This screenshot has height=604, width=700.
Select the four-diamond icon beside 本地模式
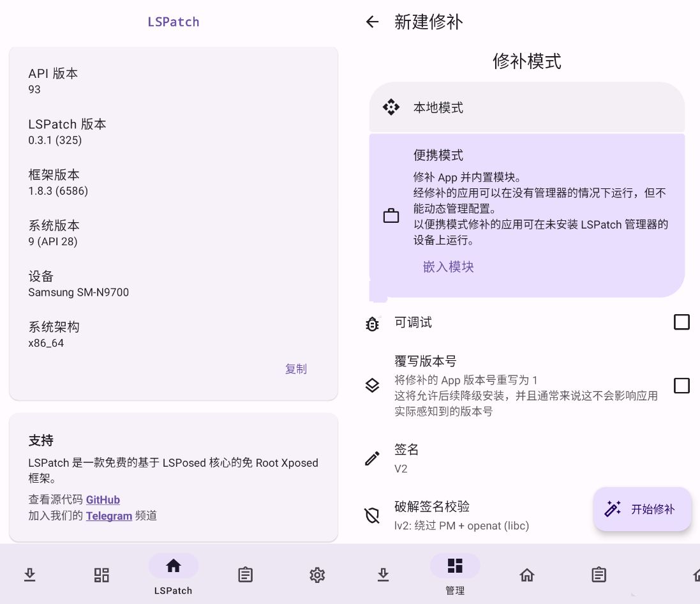391,107
